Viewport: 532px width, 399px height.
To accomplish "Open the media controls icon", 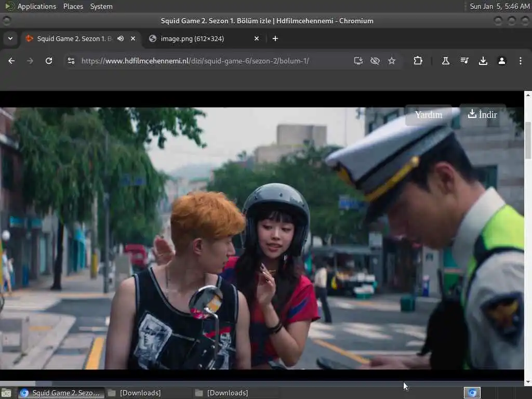I will click(x=464, y=61).
